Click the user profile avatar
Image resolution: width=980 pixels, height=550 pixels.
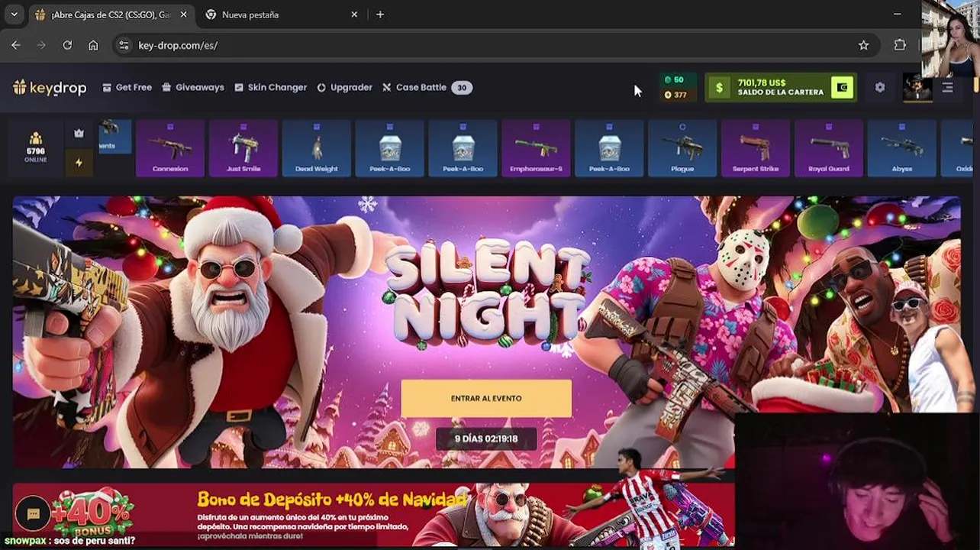917,88
